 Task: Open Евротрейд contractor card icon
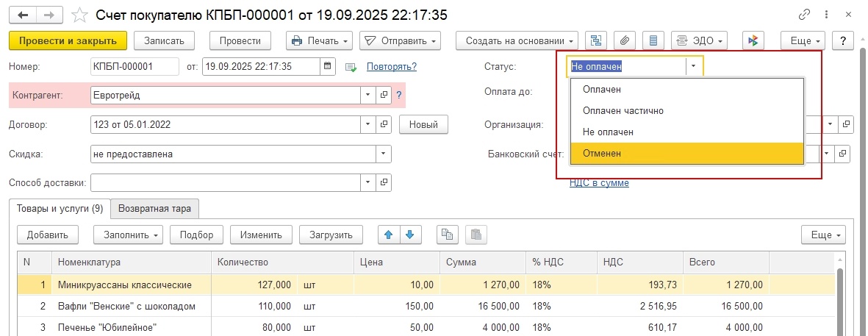pyautogui.click(x=384, y=95)
